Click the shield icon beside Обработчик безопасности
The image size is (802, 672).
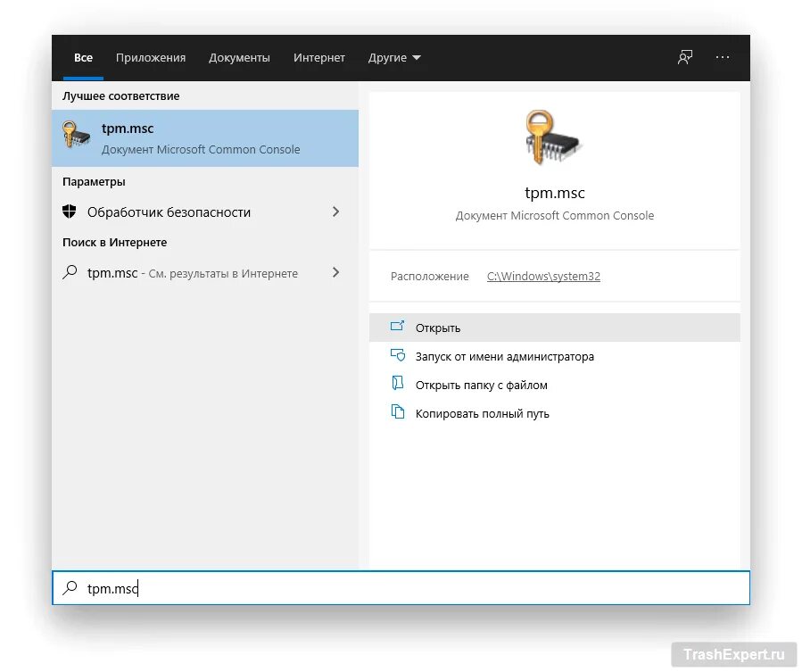(x=69, y=212)
